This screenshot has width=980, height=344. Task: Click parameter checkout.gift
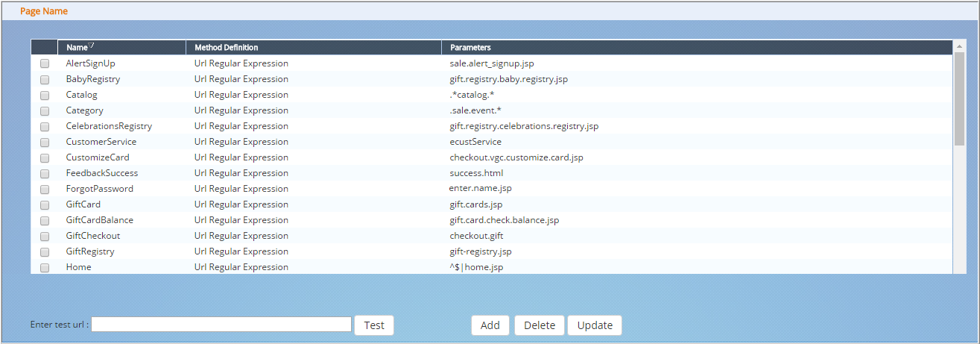pyautogui.click(x=476, y=236)
